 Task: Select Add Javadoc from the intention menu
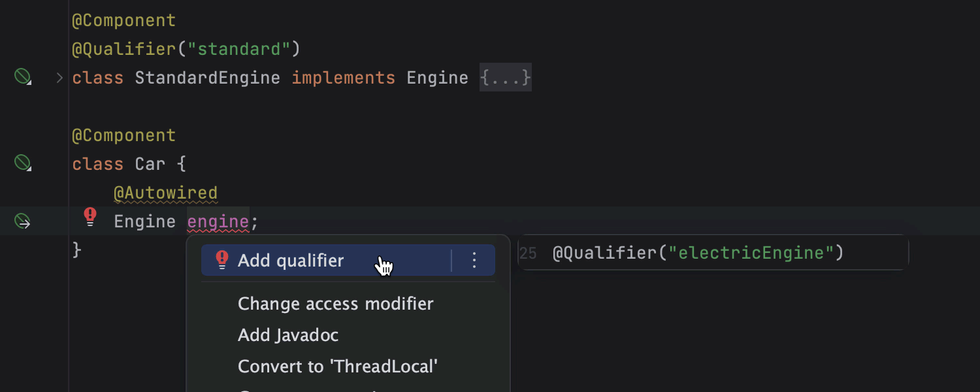(x=288, y=335)
